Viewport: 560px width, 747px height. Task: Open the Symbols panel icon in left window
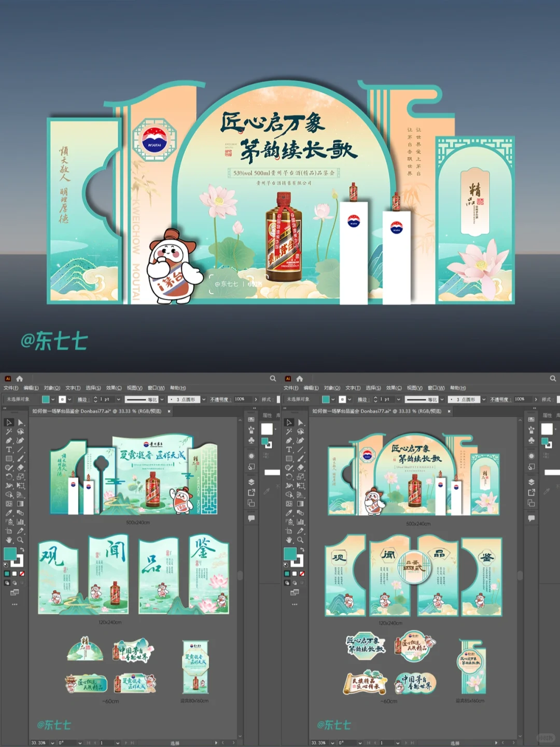pyautogui.click(x=251, y=440)
